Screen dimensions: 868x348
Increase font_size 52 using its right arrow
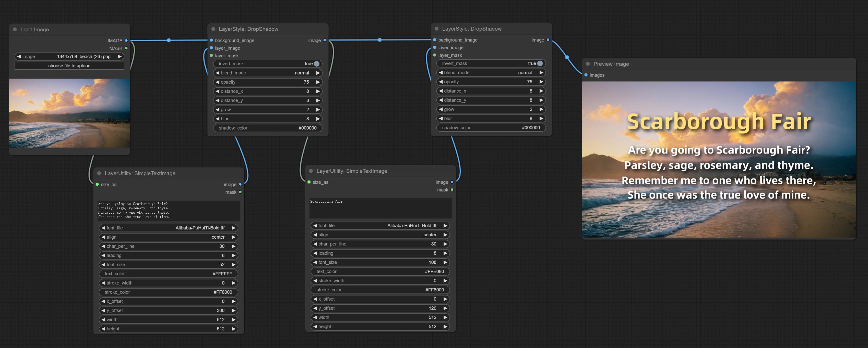coord(233,265)
